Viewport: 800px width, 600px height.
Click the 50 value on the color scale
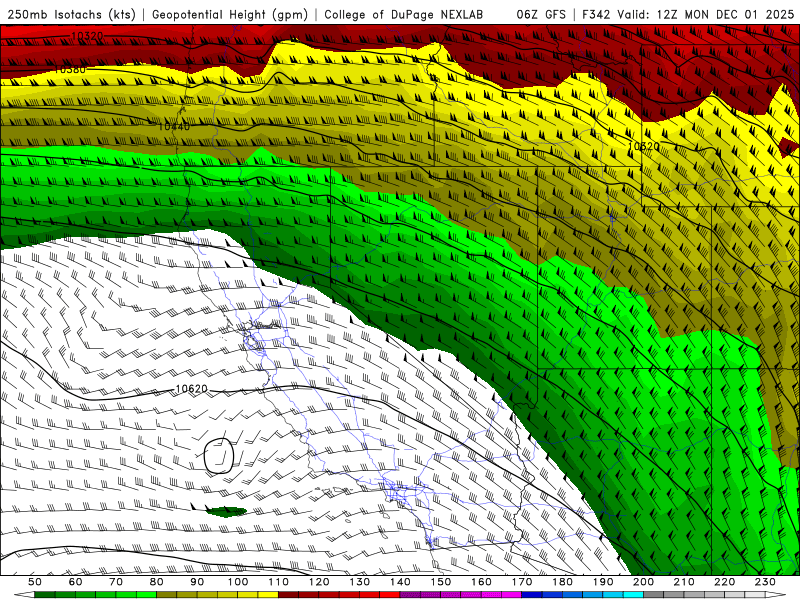[x=35, y=582]
